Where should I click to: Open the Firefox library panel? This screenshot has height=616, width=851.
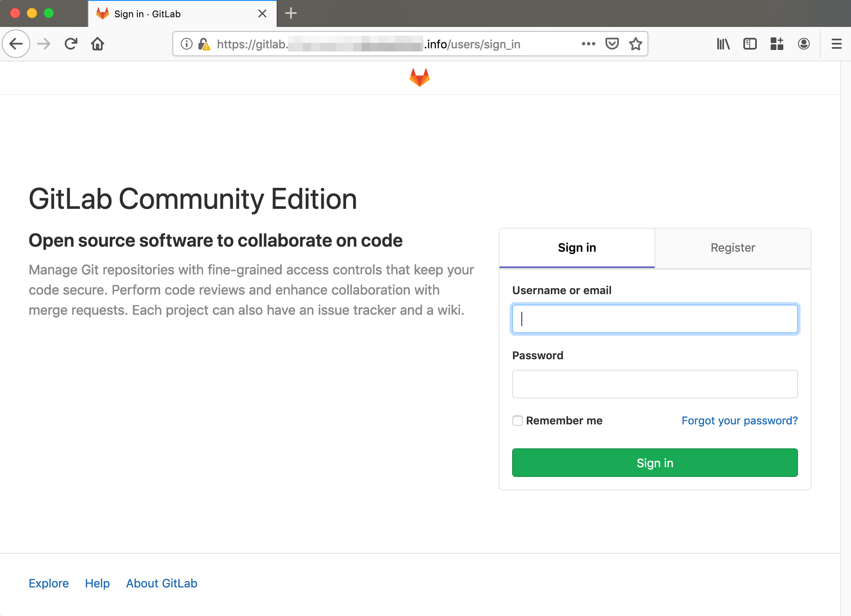tap(723, 44)
